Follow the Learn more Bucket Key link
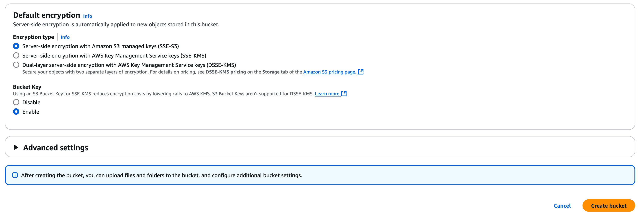 pyautogui.click(x=327, y=94)
